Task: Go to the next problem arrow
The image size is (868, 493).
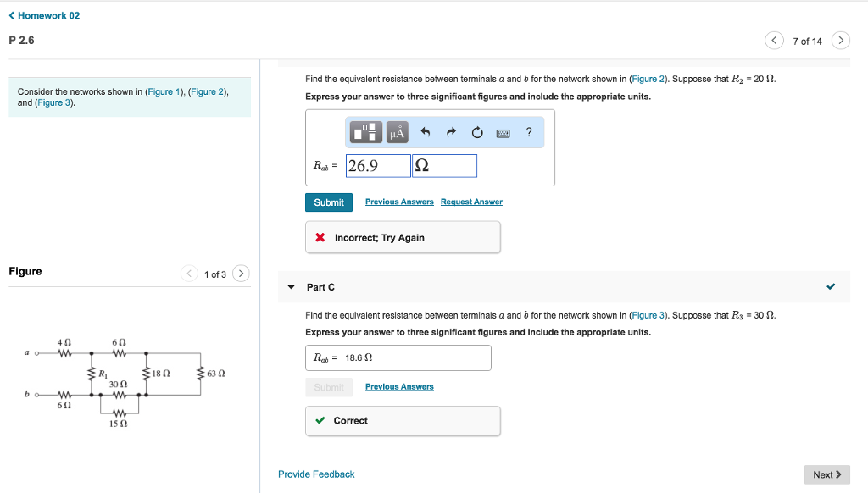Action: 840,41
